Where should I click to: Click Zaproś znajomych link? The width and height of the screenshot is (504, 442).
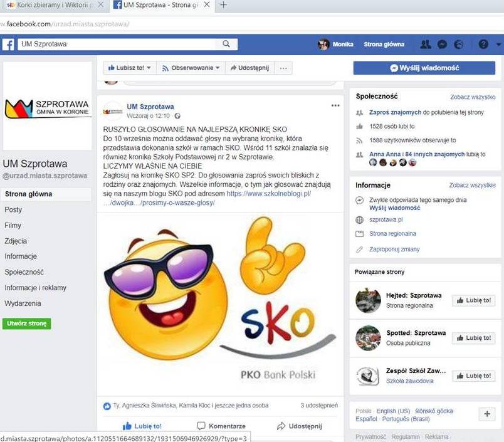point(395,112)
